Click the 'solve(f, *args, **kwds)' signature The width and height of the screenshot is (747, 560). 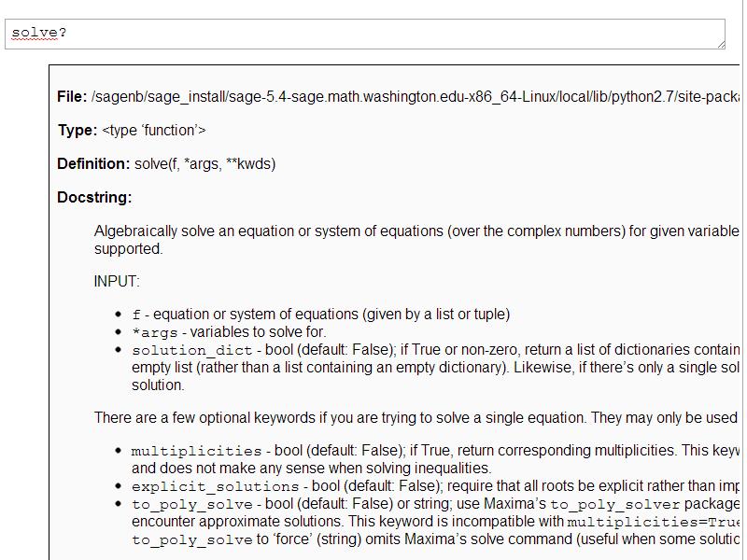205,164
